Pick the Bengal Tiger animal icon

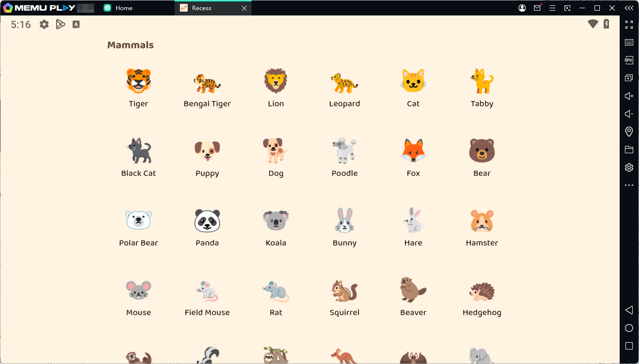point(207,82)
